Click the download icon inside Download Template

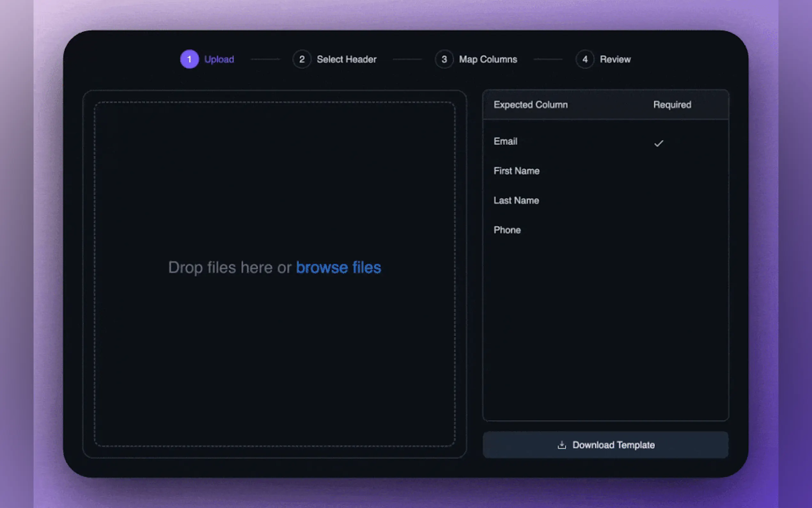[x=562, y=445]
